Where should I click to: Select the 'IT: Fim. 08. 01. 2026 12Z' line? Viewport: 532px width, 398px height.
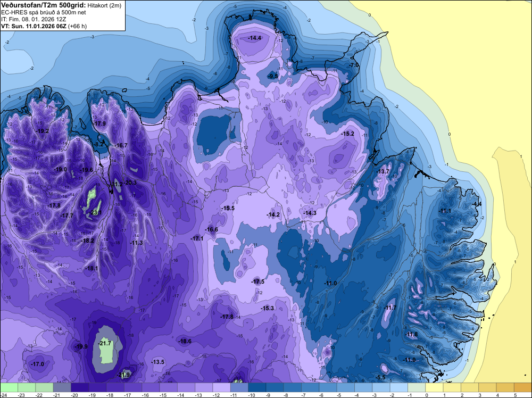[x=34, y=19]
